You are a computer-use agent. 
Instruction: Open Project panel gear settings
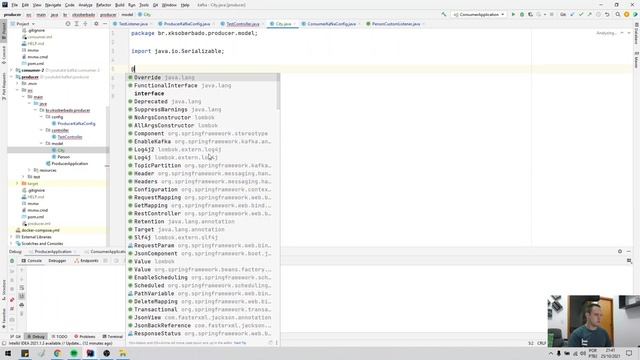96,24
